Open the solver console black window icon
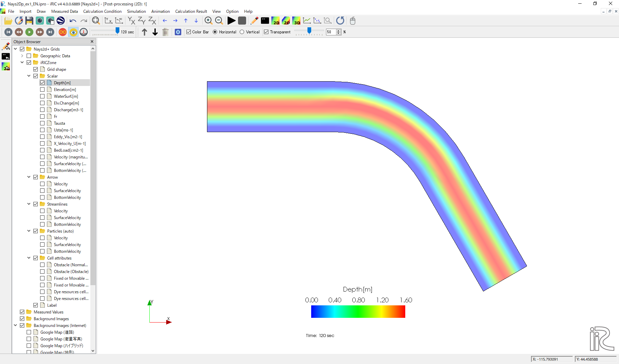The height and width of the screenshot is (364, 619). click(x=265, y=21)
